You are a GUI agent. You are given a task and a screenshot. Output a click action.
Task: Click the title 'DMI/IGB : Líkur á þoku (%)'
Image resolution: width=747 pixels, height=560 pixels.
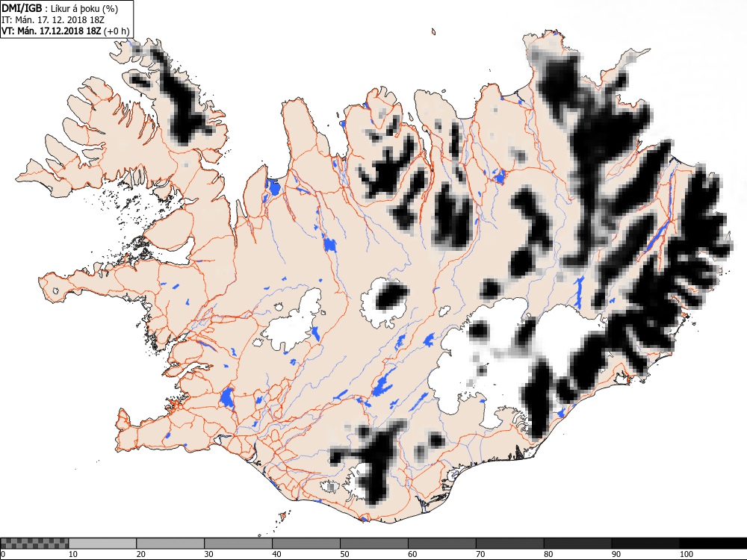tap(60, 8)
